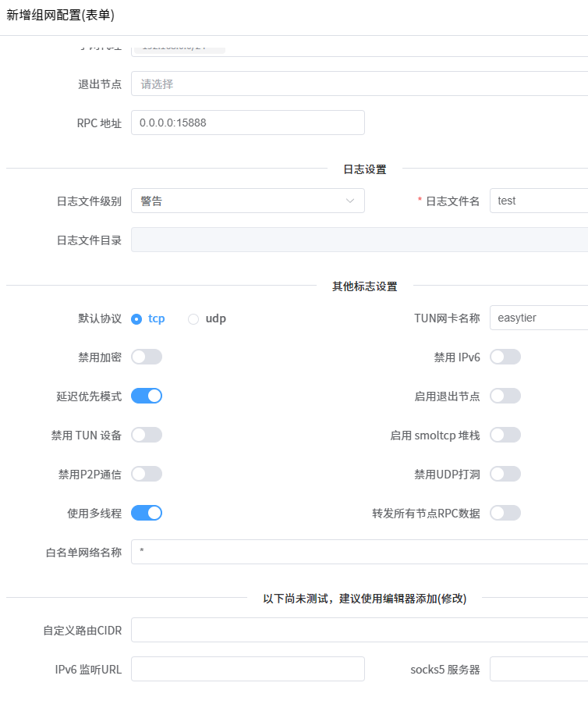The image size is (588, 704).
Task: Click the 日志设置 section heading
Action: (365, 169)
